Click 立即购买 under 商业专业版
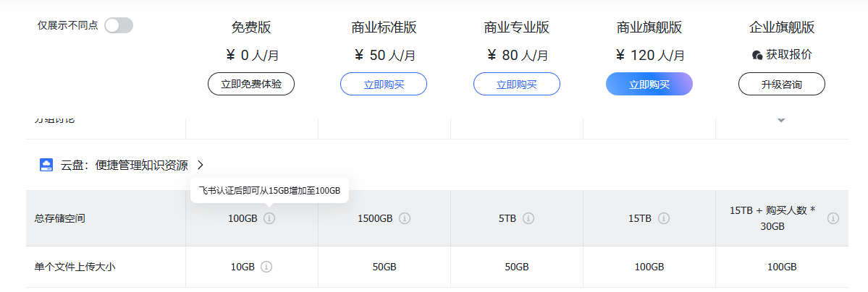 point(517,84)
